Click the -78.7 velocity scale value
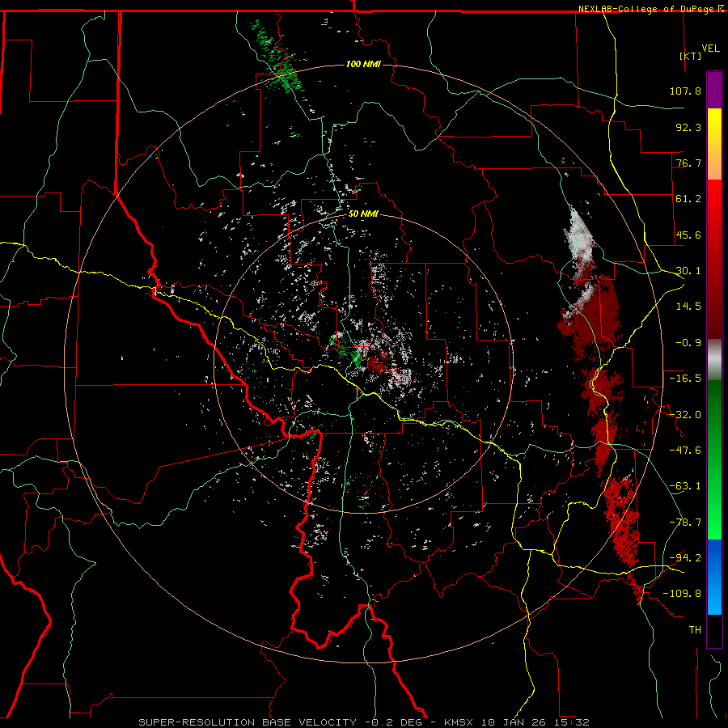 (x=685, y=522)
